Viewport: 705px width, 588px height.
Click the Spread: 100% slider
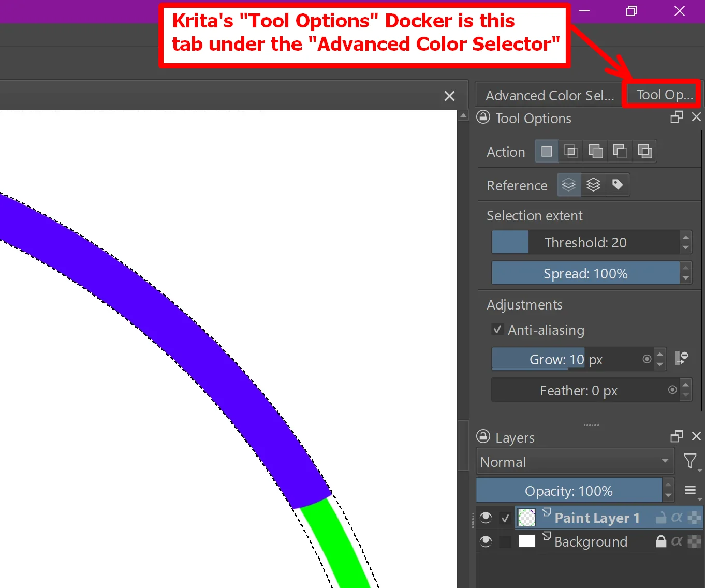585,273
